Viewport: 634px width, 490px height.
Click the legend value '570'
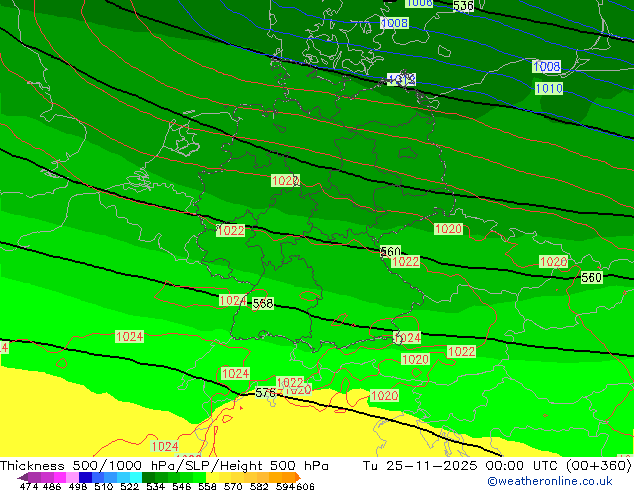coord(233,486)
